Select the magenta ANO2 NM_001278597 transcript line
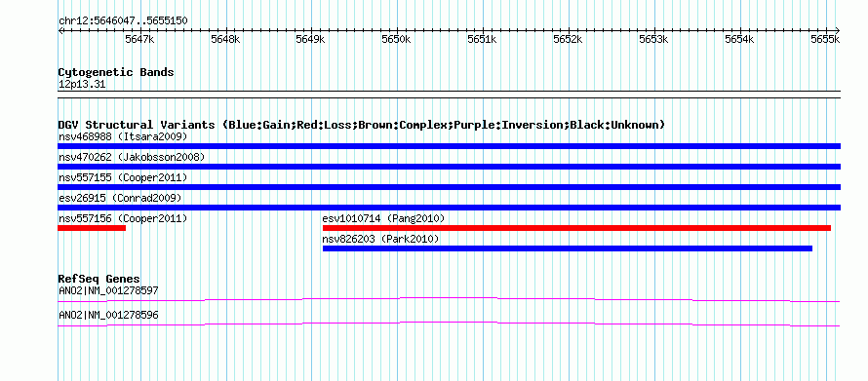 pyautogui.click(x=449, y=299)
